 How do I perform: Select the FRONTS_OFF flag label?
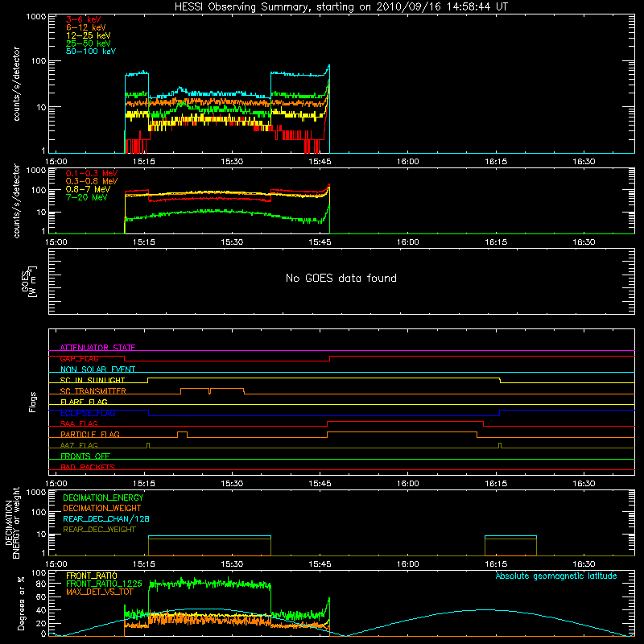coord(85,456)
